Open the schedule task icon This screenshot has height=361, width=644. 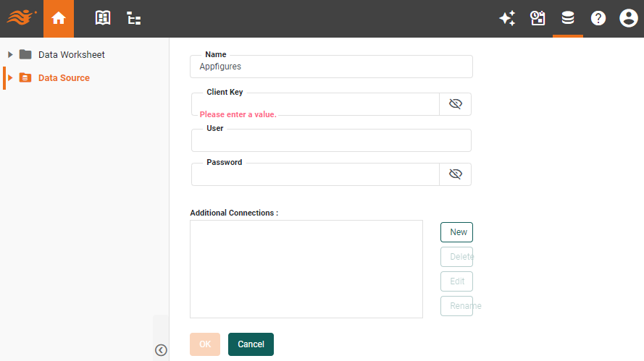coord(538,19)
